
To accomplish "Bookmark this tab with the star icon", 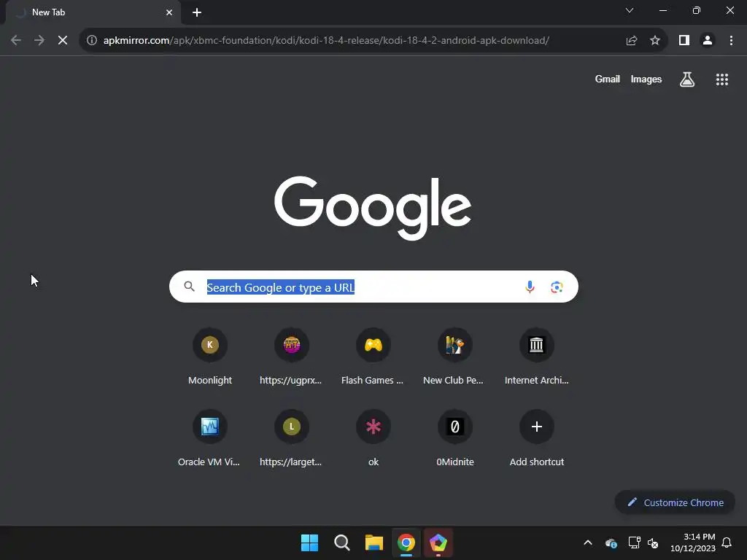I will pos(655,41).
